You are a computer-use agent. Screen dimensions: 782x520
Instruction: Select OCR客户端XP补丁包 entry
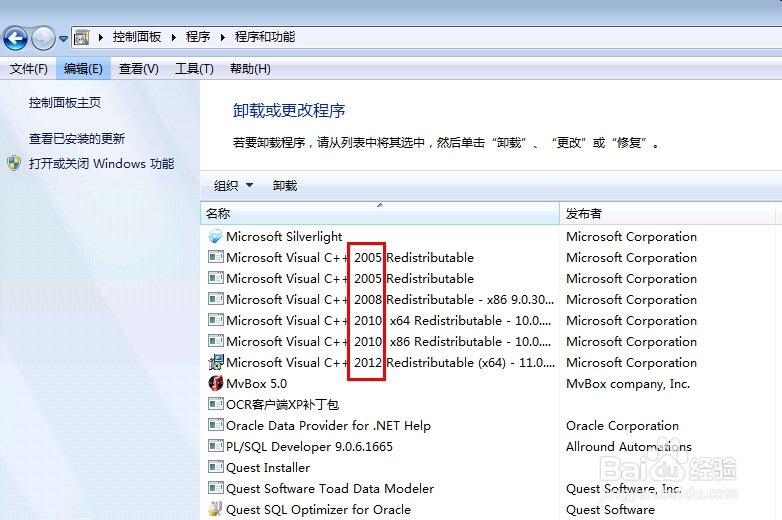(282, 404)
